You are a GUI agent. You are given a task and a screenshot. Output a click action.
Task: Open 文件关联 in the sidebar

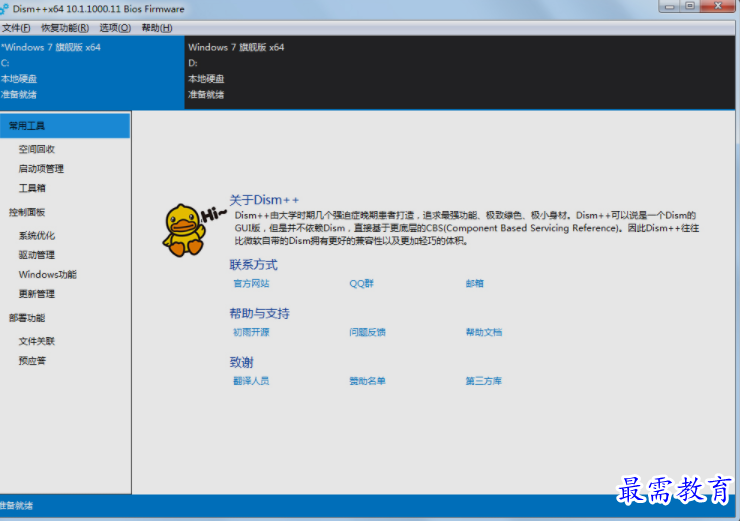[37, 341]
